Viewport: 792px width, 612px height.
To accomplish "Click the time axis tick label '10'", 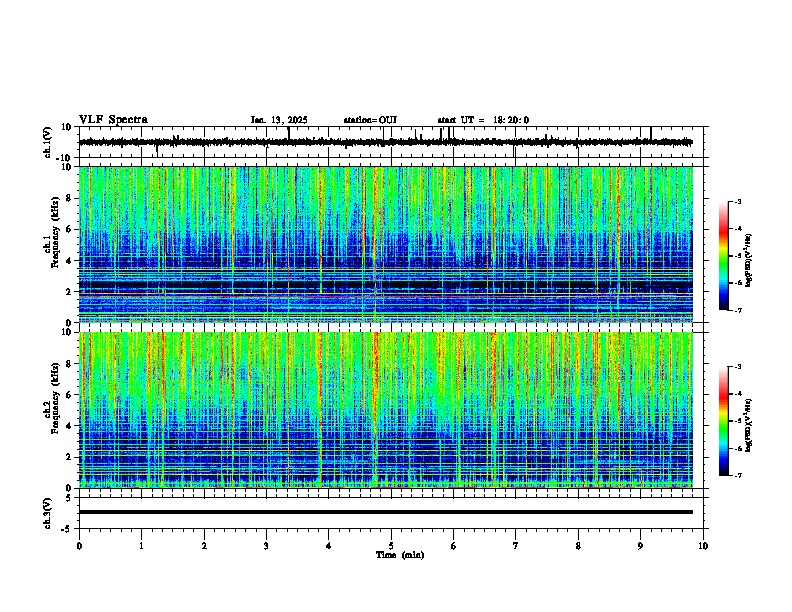I will click(703, 546).
